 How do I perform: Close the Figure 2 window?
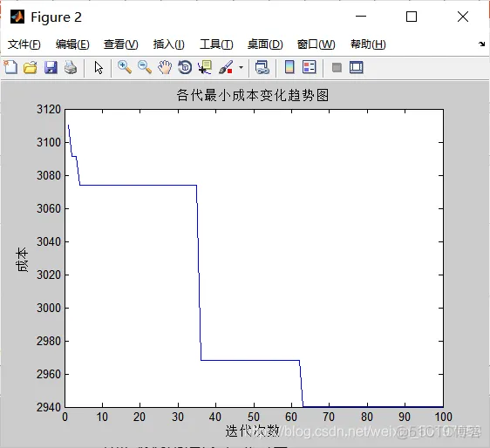[x=463, y=17]
